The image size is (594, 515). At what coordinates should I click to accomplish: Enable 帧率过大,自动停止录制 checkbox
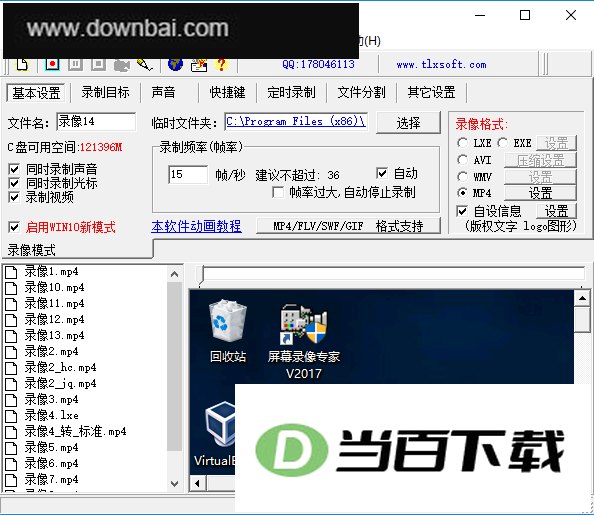(x=278, y=193)
